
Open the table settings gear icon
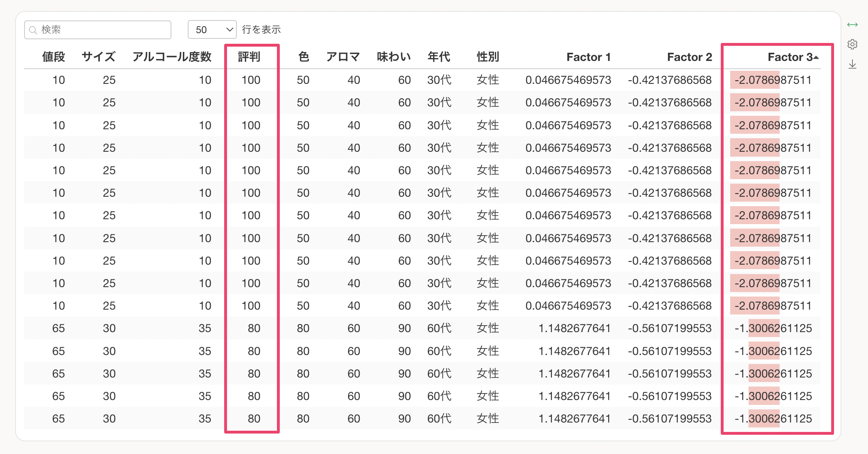click(852, 44)
